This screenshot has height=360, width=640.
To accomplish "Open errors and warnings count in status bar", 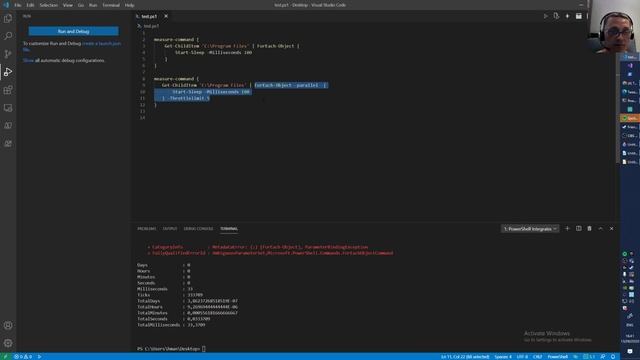I will coord(23,356).
